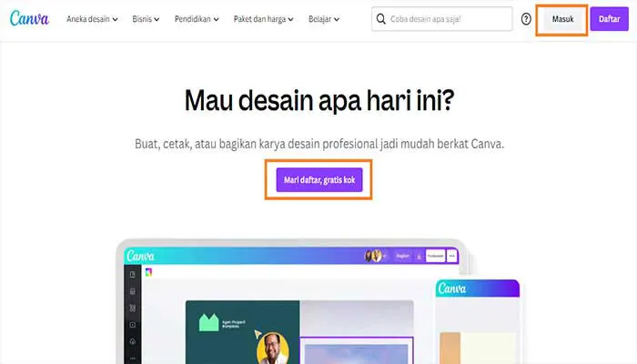Open the Pendidikan dropdown

(197, 19)
